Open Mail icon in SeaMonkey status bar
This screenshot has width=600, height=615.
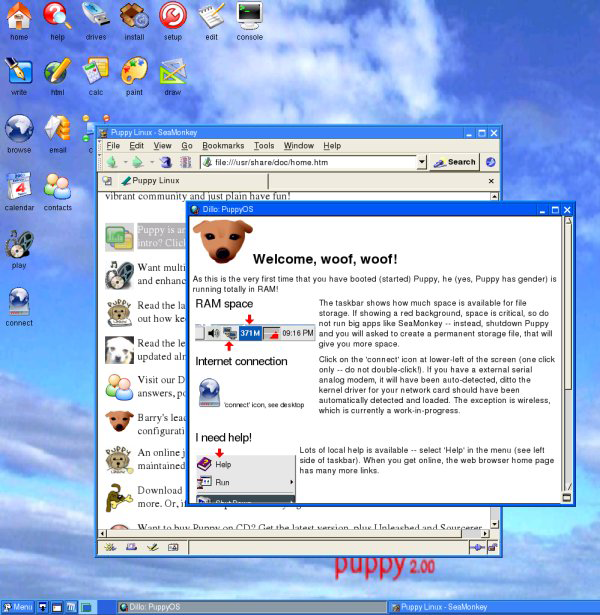131,547
